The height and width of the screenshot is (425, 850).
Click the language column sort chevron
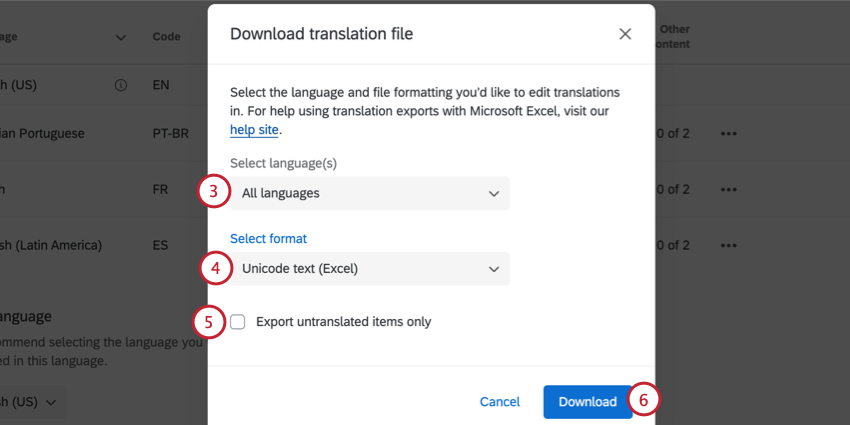121,38
